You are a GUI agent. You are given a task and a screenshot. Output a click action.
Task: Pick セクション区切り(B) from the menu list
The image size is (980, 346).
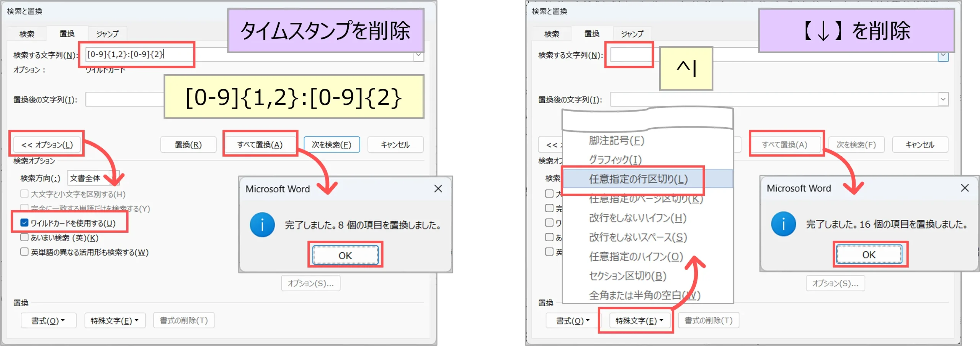click(x=628, y=276)
